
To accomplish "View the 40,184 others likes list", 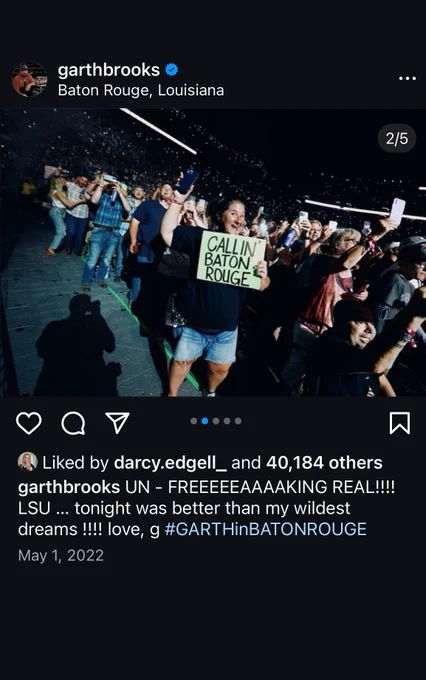I will point(324,463).
